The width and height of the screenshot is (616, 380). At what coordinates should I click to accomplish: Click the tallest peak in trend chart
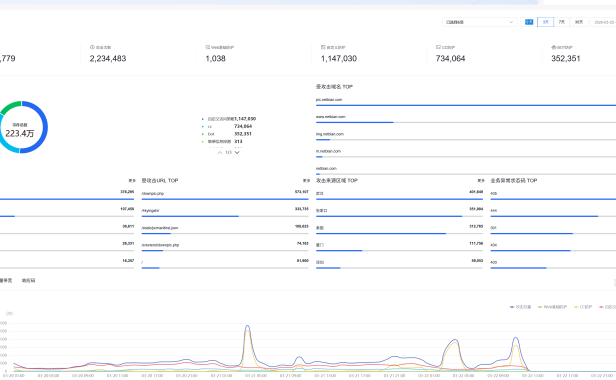click(247, 326)
